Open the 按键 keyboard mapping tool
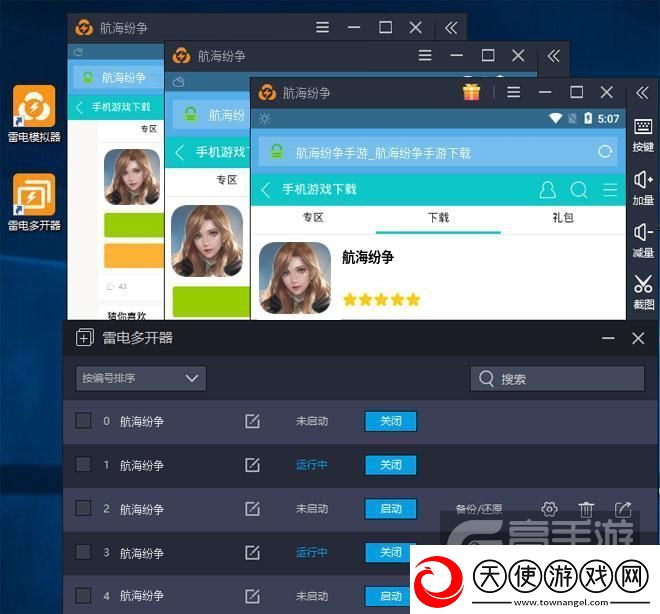This screenshot has height=614, width=660. click(643, 135)
